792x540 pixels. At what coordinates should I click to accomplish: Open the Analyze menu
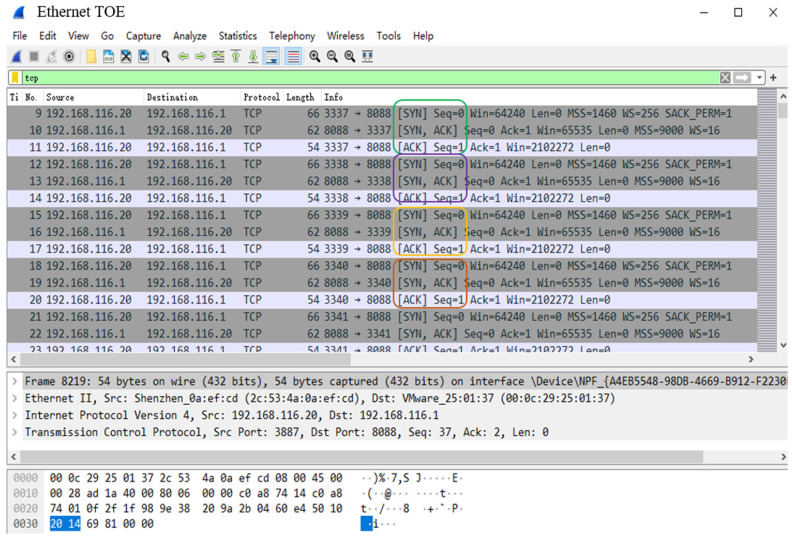coord(189,36)
